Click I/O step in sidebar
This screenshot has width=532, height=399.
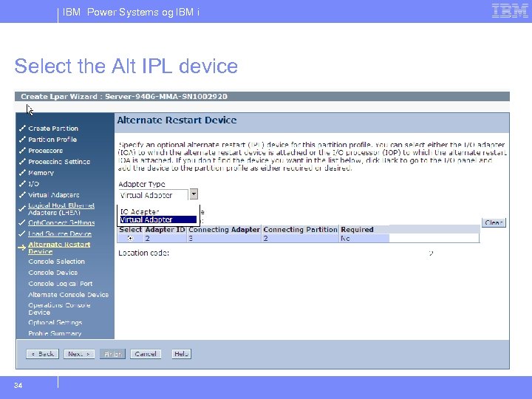[33, 184]
